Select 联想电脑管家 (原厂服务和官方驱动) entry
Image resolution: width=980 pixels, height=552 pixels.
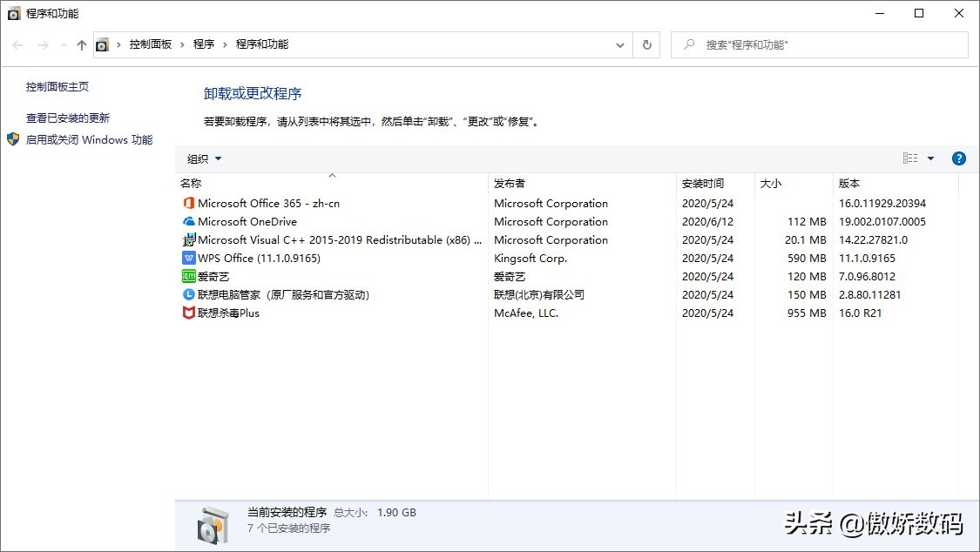(x=283, y=295)
